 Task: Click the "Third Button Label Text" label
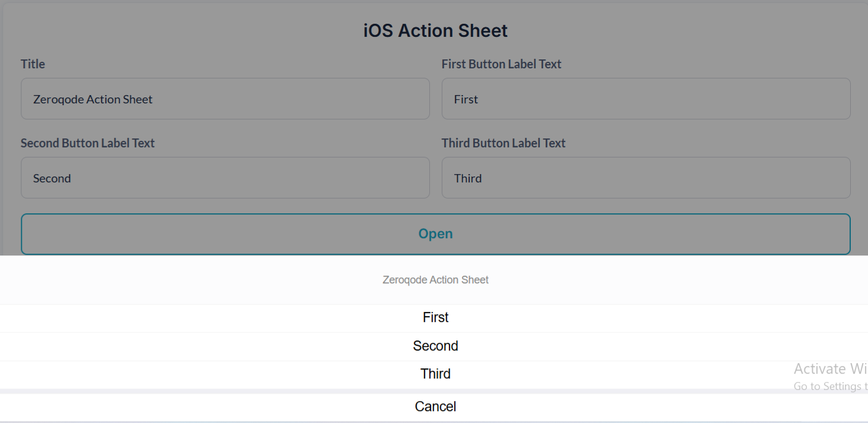pyautogui.click(x=503, y=143)
